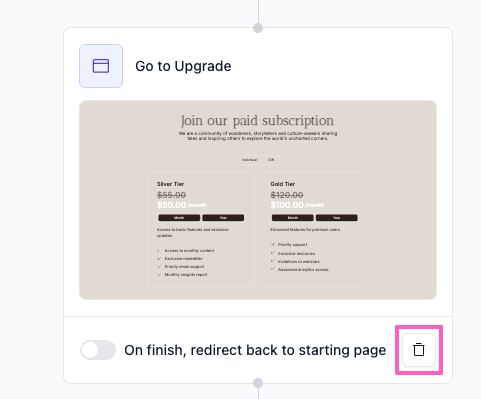
Task: Click Gold Tier Year button
Action: pyautogui.click(x=337, y=218)
